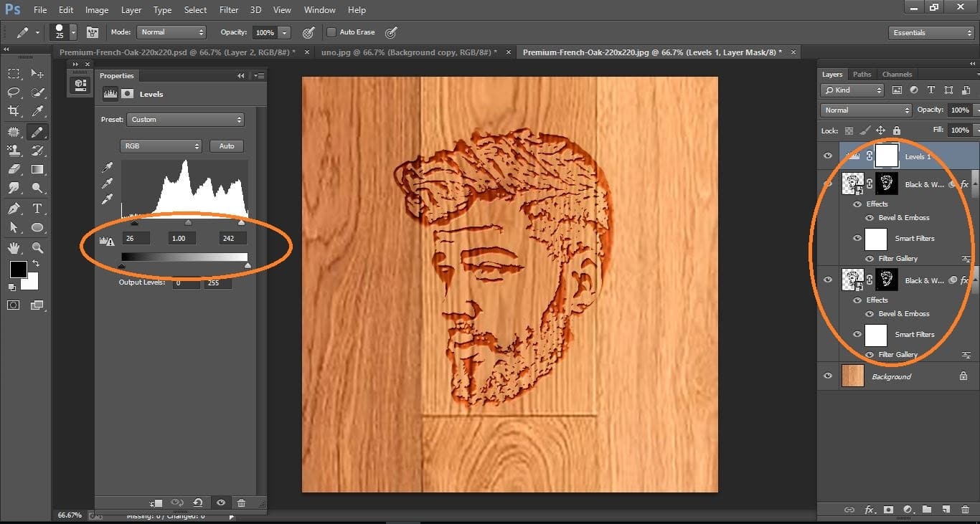Viewport: 980px width, 524px height.
Task: Choose the Lasso tool
Action: [x=13, y=92]
